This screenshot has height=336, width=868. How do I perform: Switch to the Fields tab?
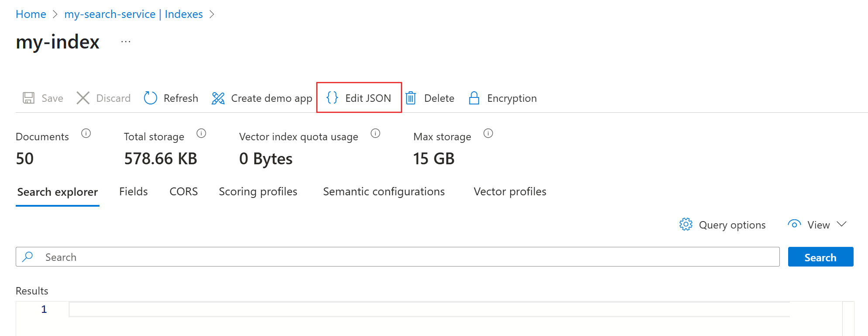click(x=134, y=191)
